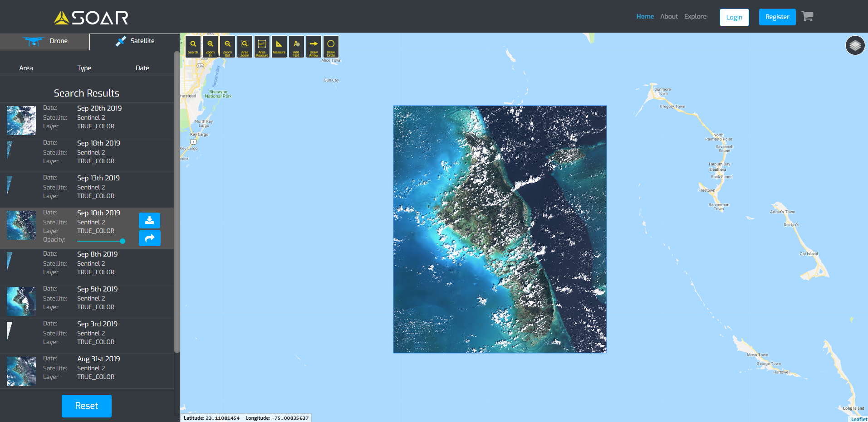Viewport: 868px width, 422px height.
Task: Open the Explore page
Action: pos(695,16)
